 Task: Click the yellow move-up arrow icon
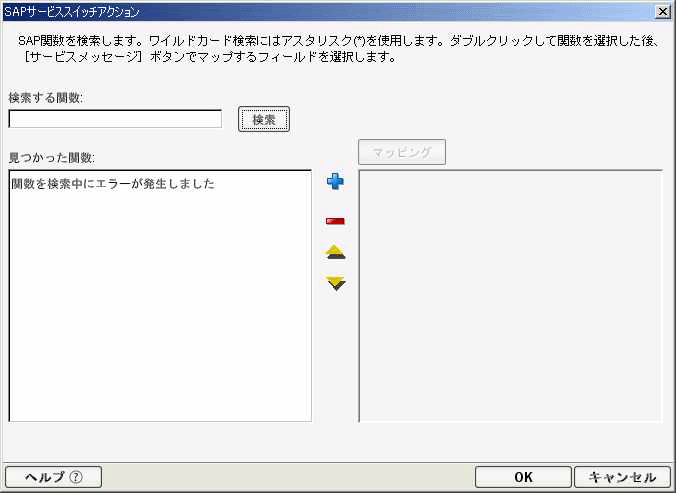335,253
